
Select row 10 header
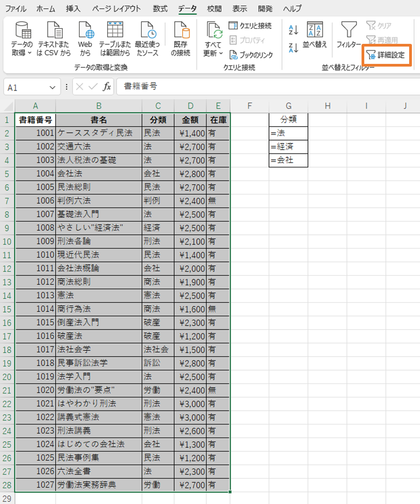[x=7, y=241]
